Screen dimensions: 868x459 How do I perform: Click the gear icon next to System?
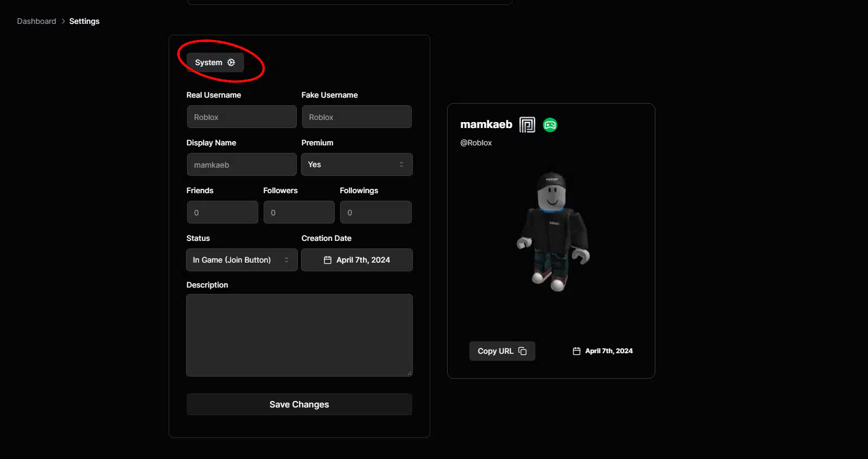[x=231, y=62]
